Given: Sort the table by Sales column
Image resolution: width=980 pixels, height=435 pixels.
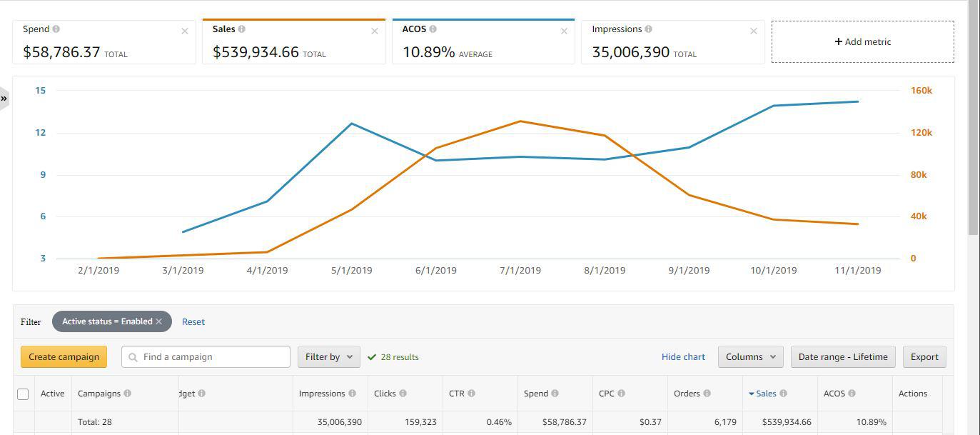Looking at the screenshot, I should click(765, 394).
